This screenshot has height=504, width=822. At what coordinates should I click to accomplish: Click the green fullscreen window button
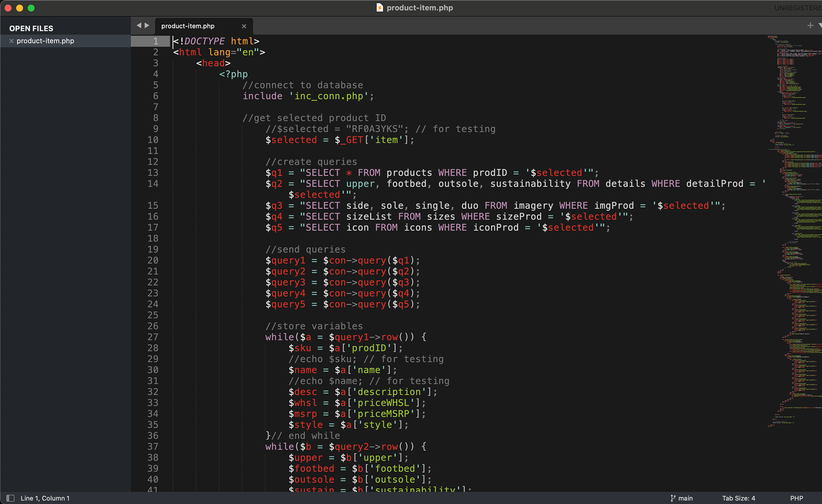pos(31,8)
